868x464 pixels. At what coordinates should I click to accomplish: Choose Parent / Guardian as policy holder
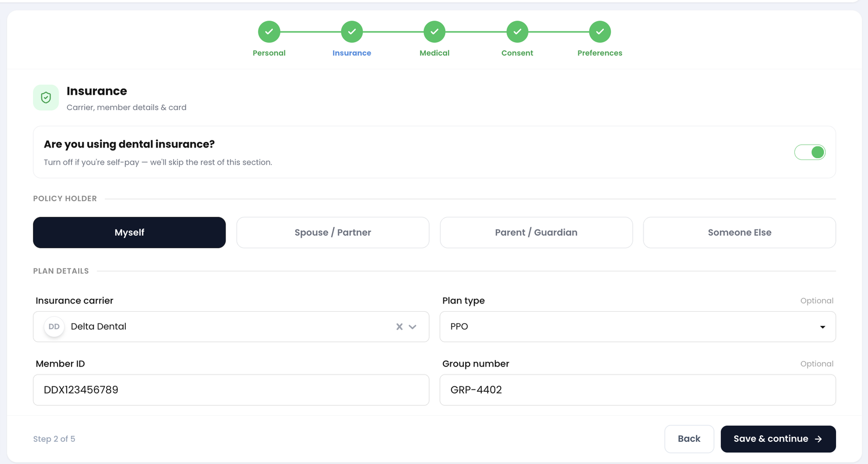[x=536, y=233]
